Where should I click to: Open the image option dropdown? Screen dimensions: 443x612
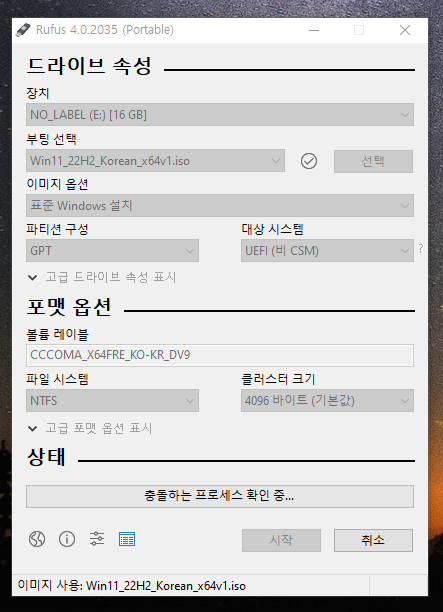[x=220, y=205]
